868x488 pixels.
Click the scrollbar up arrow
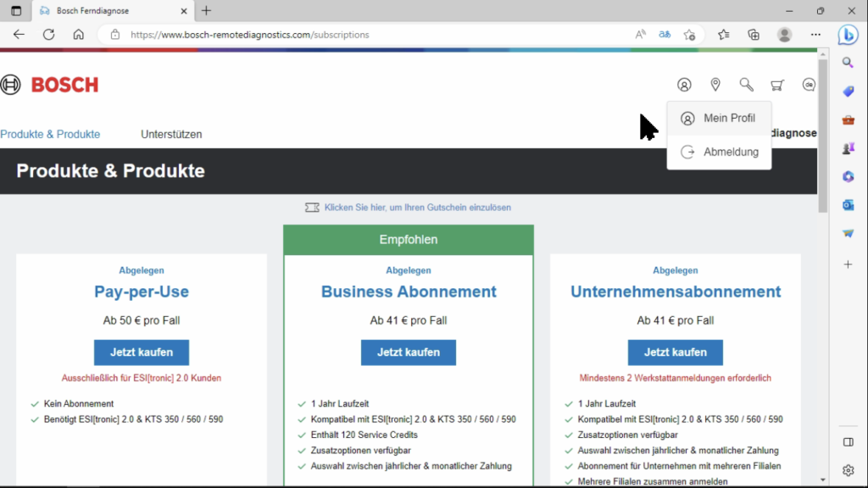click(x=823, y=55)
